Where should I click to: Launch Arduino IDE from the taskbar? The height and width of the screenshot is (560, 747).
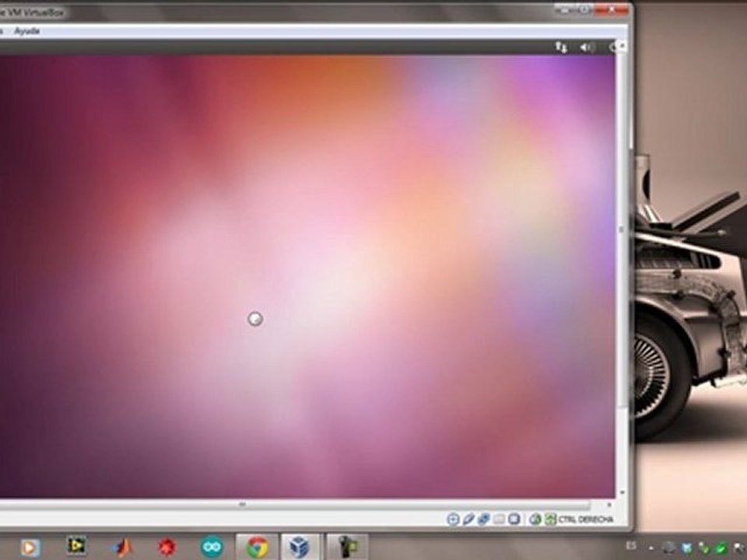(x=212, y=547)
